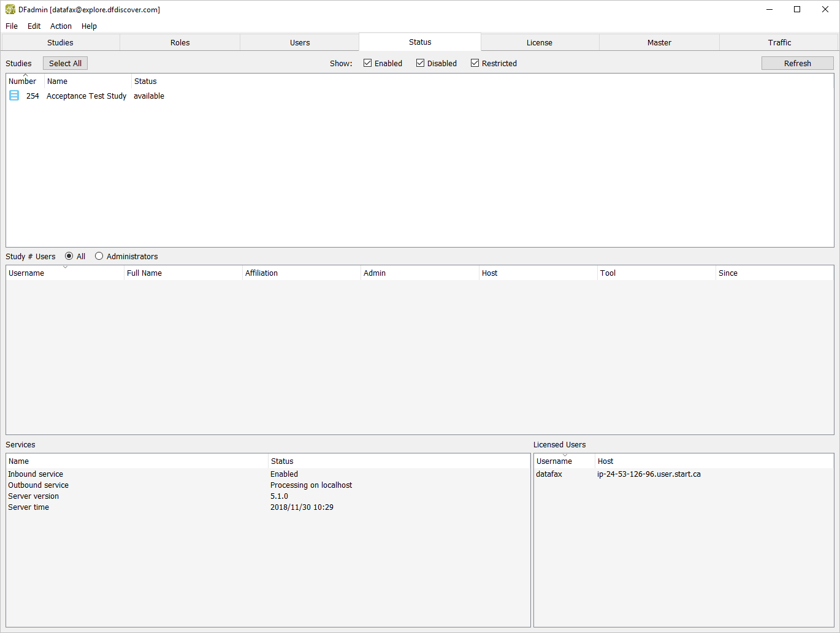This screenshot has height=633, width=840.
Task: Open the File menu
Action: pos(12,26)
